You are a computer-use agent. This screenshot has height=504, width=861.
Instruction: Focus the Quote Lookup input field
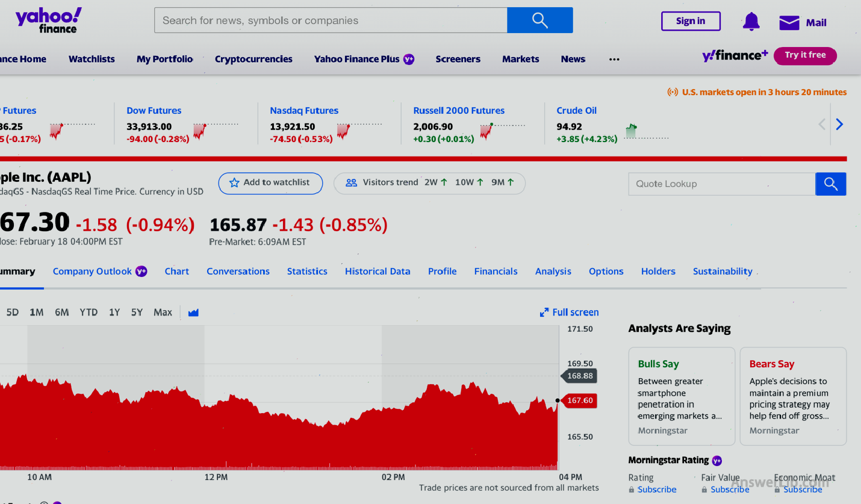tap(722, 184)
